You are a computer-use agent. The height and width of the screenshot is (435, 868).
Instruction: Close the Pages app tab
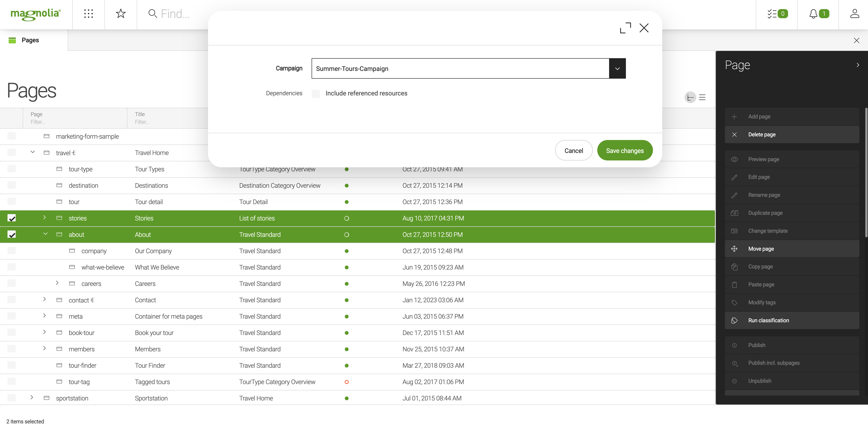point(856,40)
